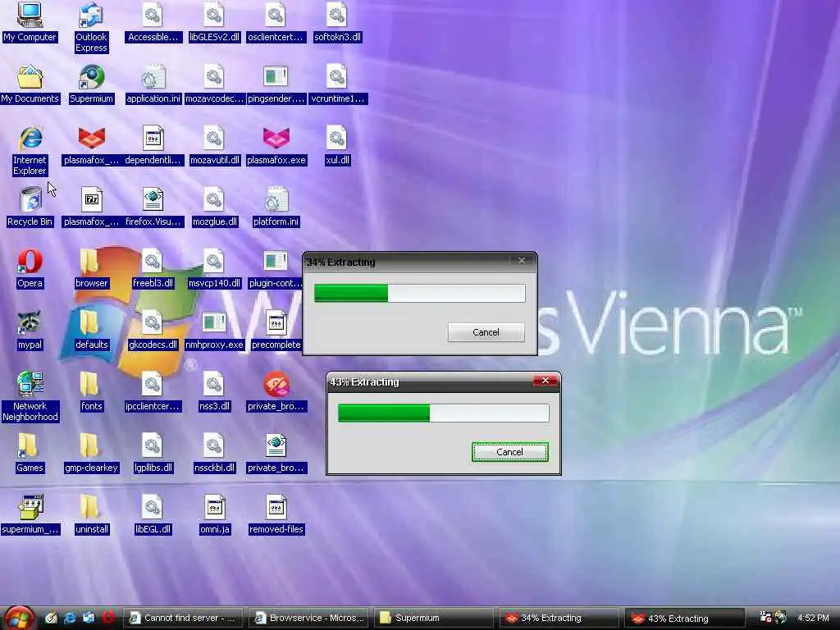Select the dependentli... file icon
This screenshot has height=630, width=840.
[x=153, y=139]
